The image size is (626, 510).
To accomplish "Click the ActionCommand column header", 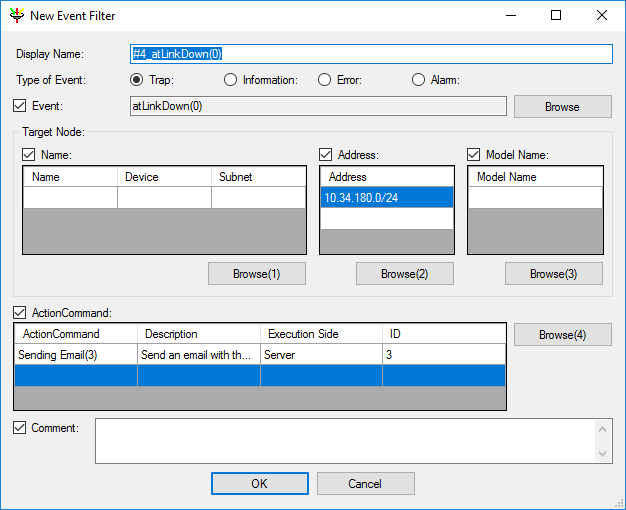I will click(x=76, y=333).
